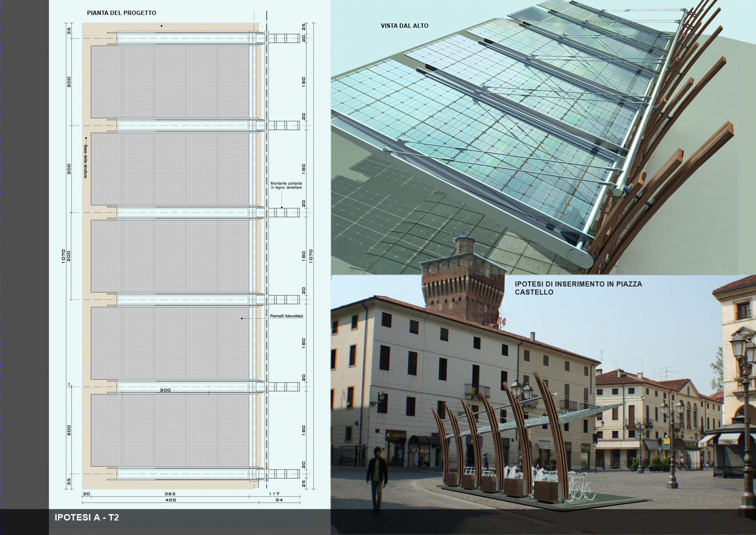Click the "Pannelli fotovoltaici" annotation
The width and height of the screenshot is (756, 535).
tap(286, 316)
